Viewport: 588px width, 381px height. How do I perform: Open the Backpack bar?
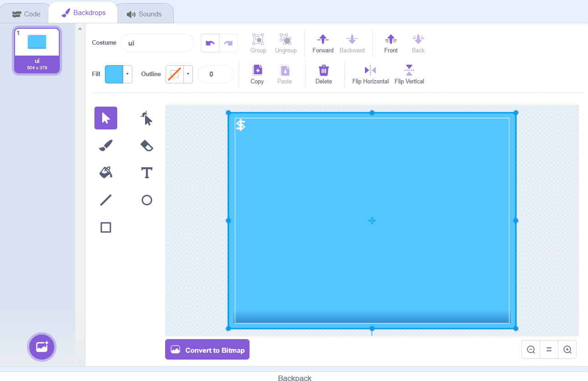click(294, 377)
